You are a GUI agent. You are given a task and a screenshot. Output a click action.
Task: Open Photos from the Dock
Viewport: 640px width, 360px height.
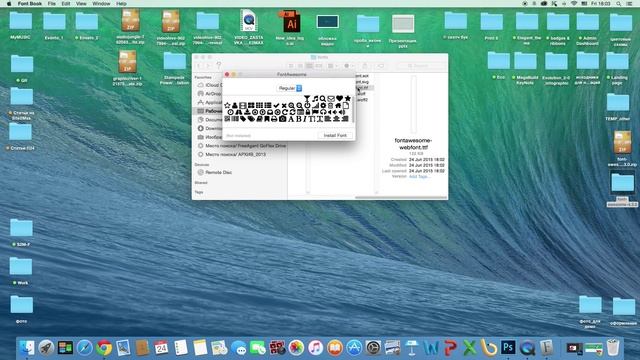[296, 348]
